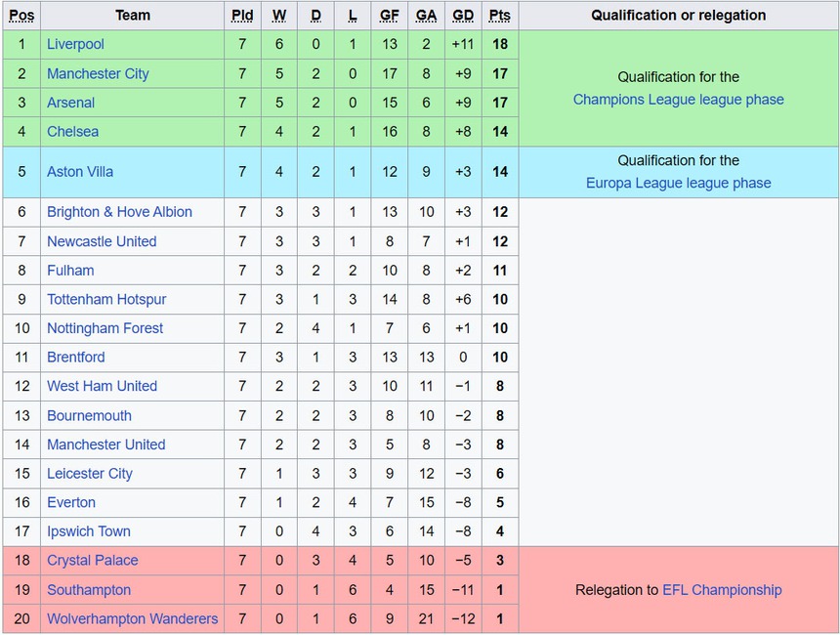Open the Ipswich Town link

(x=89, y=531)
